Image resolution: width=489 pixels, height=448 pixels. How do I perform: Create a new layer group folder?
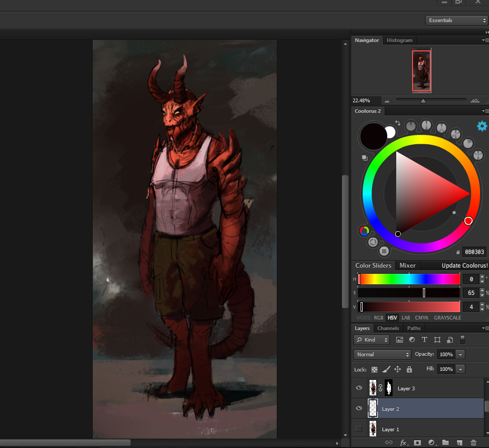[445, 443]
